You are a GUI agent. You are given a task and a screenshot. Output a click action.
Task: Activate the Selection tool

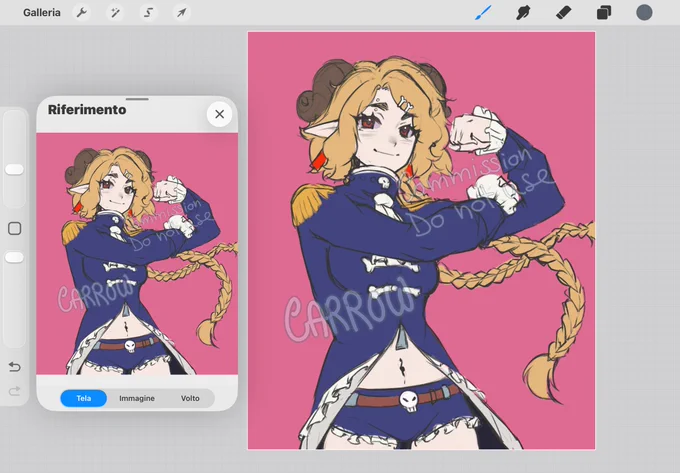[148, 13]
